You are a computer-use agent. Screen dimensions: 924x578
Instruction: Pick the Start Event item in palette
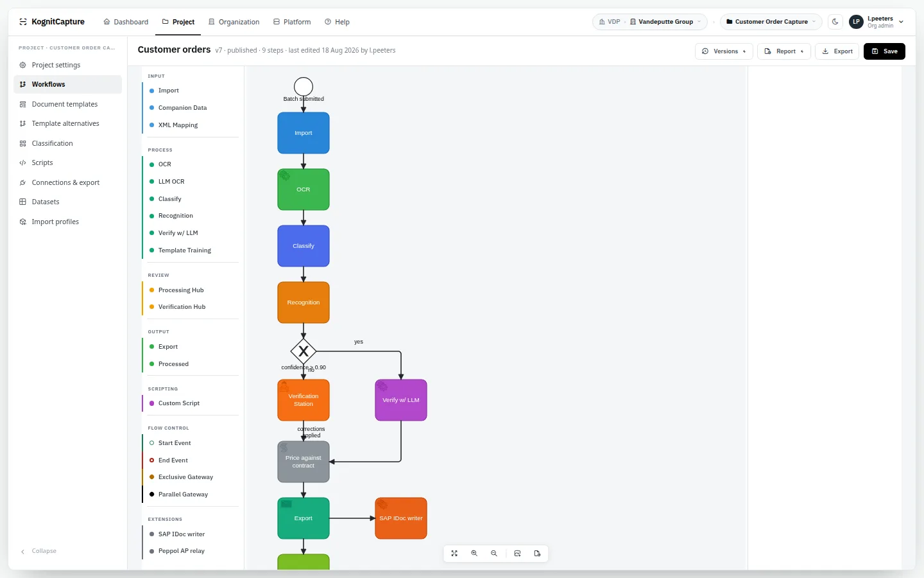[191, 443]
